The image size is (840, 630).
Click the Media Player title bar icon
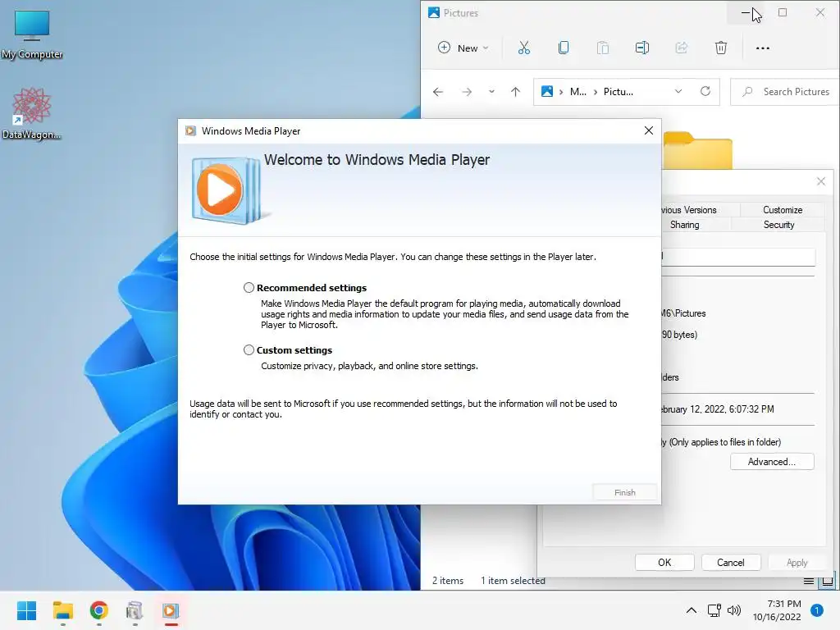point(190,130)
